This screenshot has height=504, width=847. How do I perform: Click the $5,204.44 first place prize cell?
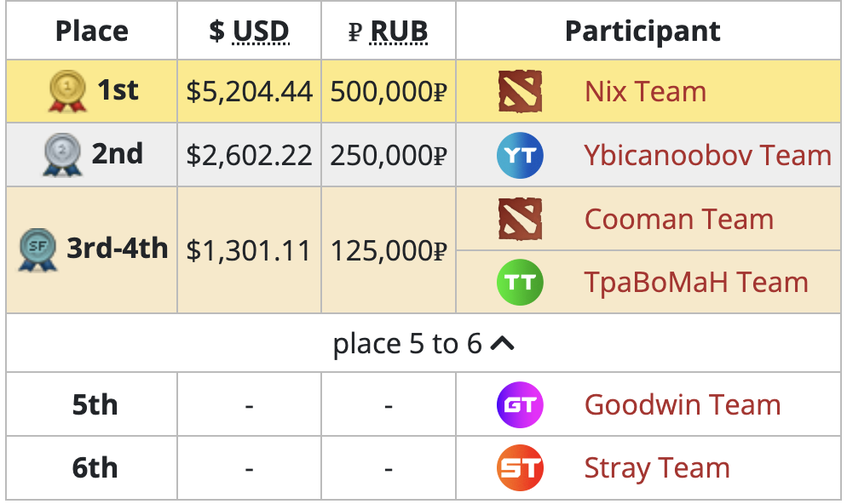point(250,91)
